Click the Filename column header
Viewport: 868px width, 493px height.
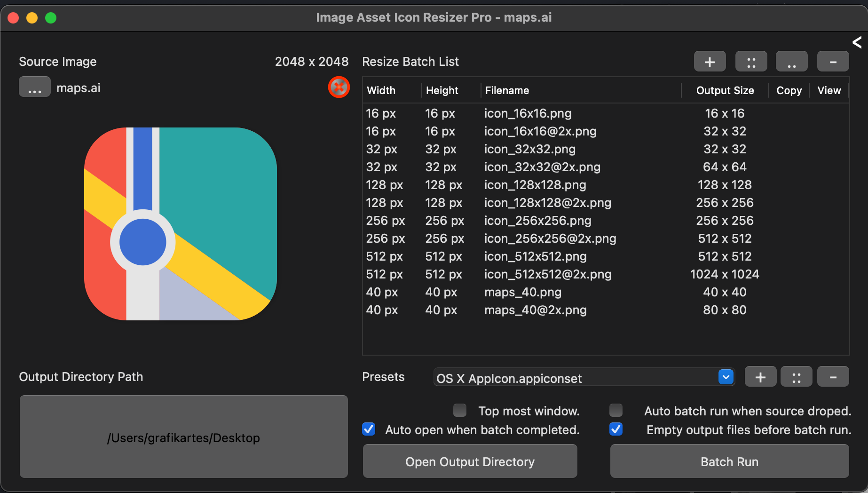581,90
